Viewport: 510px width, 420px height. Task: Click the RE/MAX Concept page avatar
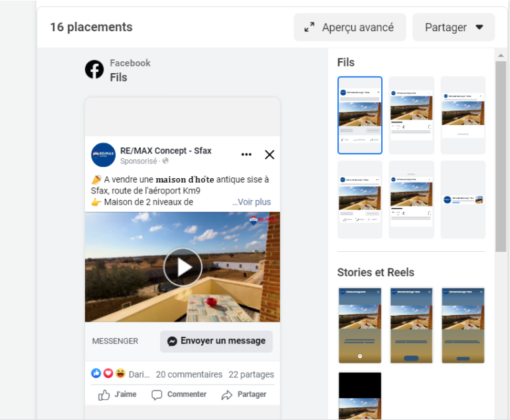(103, 155)
